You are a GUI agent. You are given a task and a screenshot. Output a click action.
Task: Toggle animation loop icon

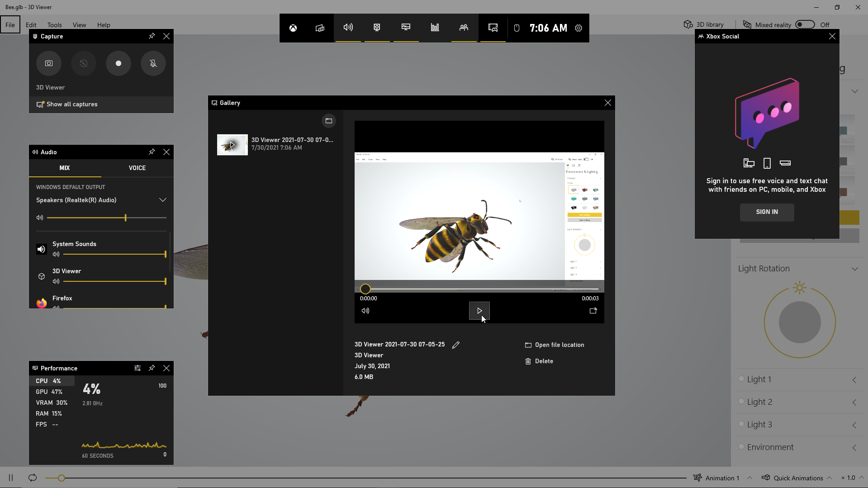pos(33,478)
